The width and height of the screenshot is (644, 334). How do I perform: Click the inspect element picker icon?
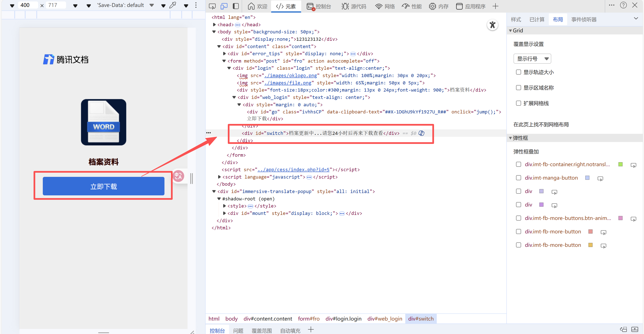[212, 6]
